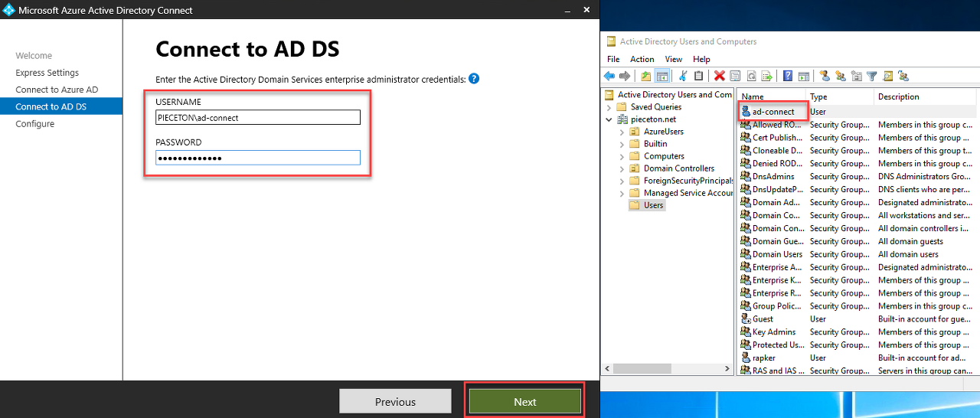Click the ad-connect user icon
This screenshot has height=418, width=980.
click(746, 112)
